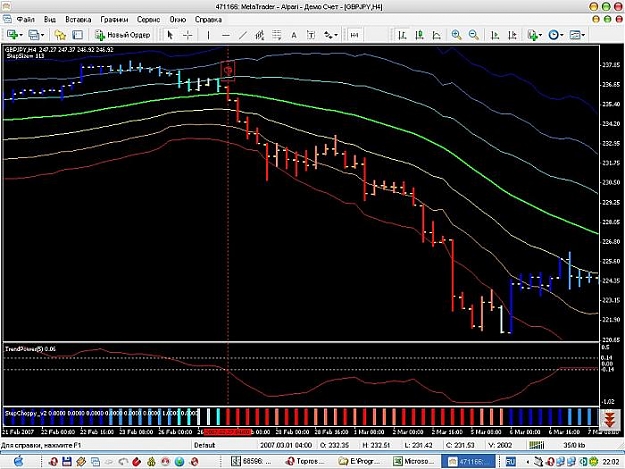Click the RU language indicator
This screenshot has width=625, height=469.
pyautogui.click(x=510, y=461)
